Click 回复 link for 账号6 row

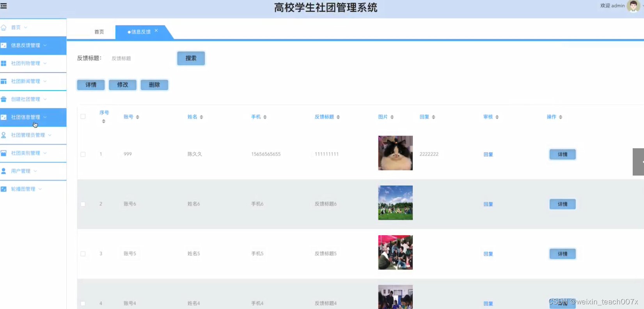488,204
